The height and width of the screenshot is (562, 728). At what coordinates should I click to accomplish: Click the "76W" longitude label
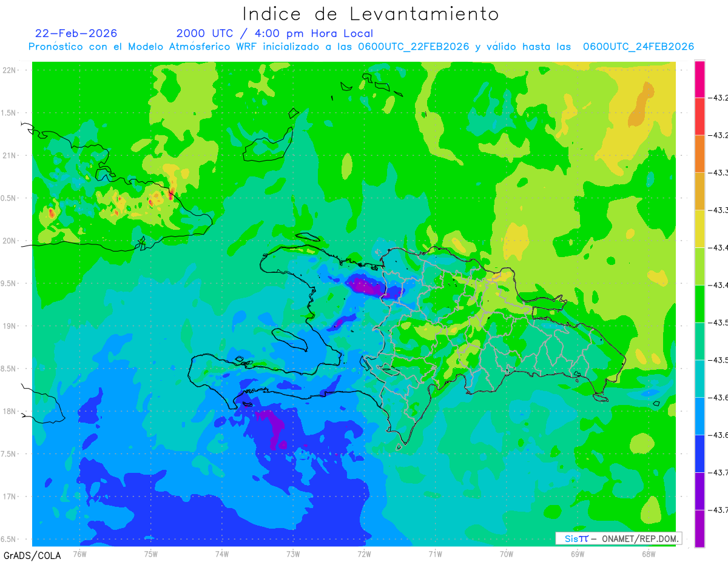coord(79,554)
